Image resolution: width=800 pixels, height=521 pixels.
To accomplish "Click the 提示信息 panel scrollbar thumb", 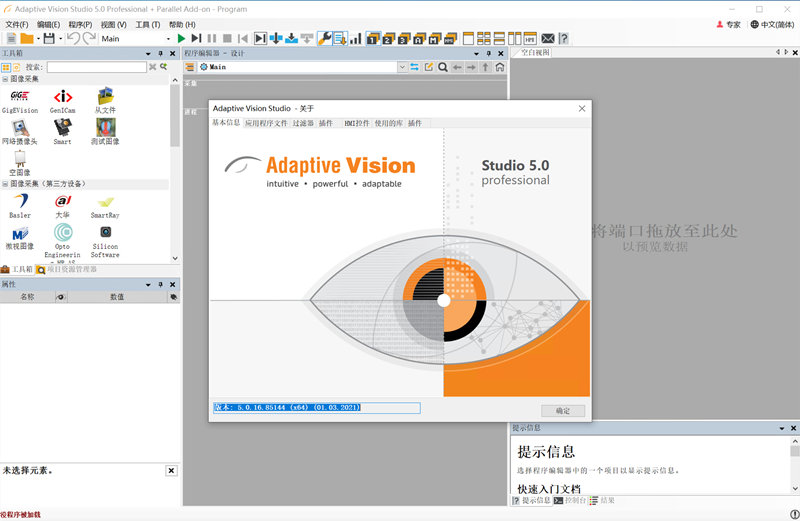I will pyautogui.click(x=794, y=451).
